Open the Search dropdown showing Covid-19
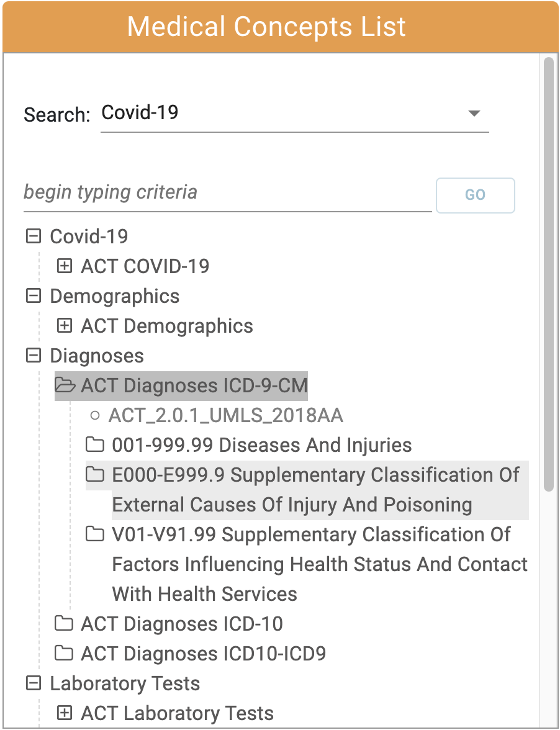 294,114
